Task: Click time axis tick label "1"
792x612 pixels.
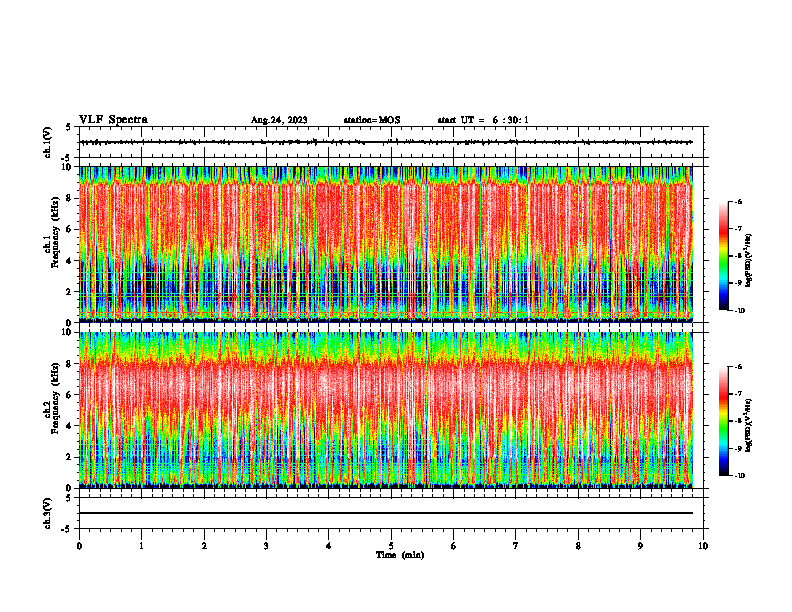Action: coord(141,546)
